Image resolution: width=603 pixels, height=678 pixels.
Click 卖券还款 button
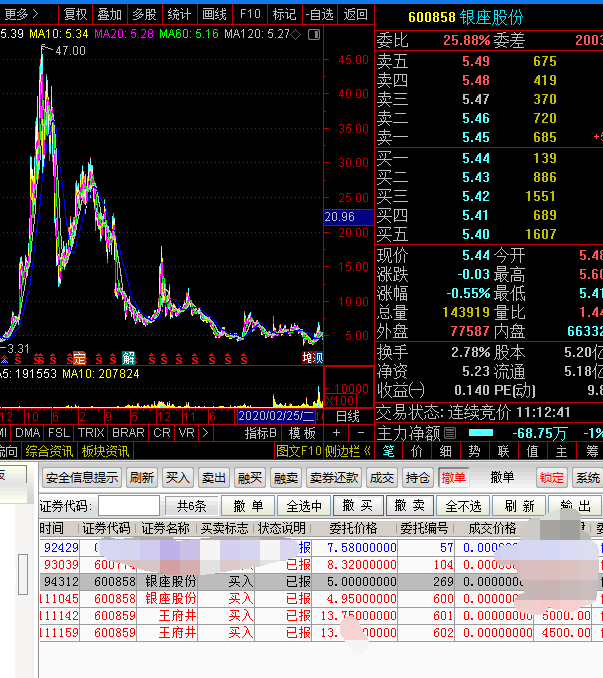[x=334, y=478]
